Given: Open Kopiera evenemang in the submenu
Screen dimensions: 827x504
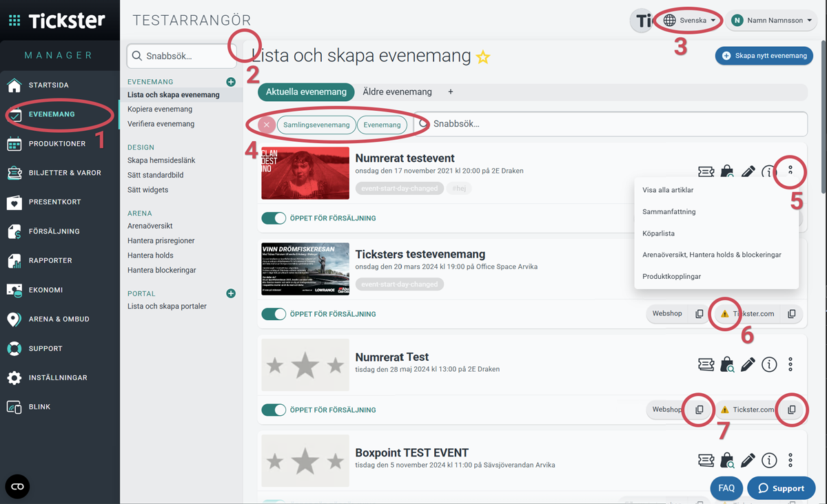Looking at the screenshot, I should [160, 109].
